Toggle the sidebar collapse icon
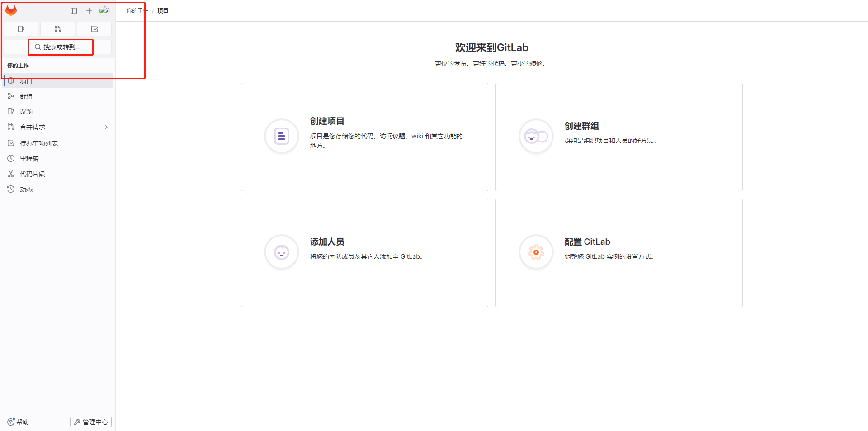Screen dimensions: 868x431 coord(74,11)
